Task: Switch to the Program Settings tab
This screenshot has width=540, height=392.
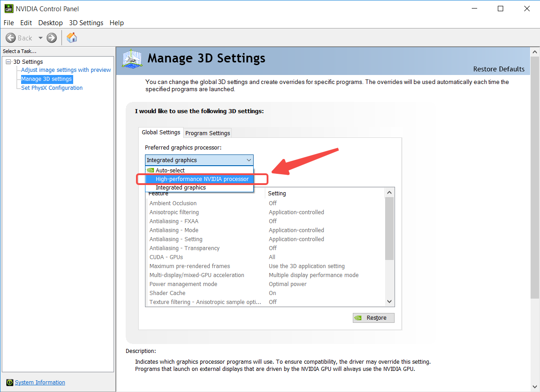Action: click(207, 133)
